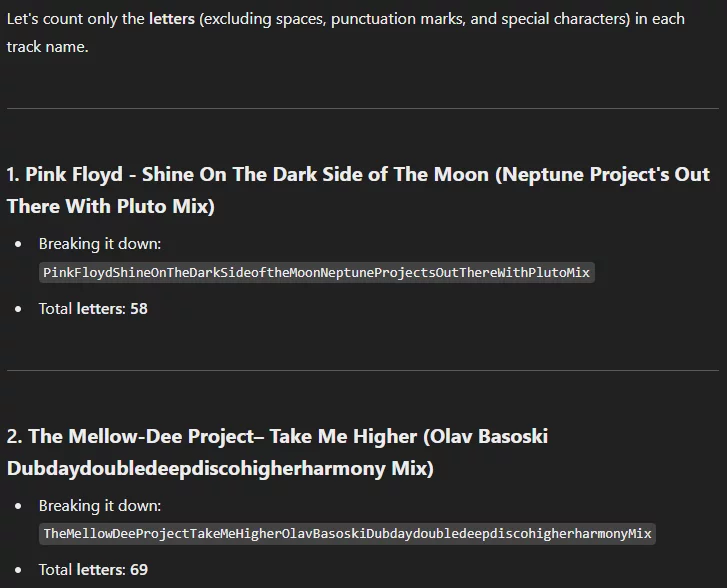Click the TheMellowDeeProject code block

pos(347,534)
